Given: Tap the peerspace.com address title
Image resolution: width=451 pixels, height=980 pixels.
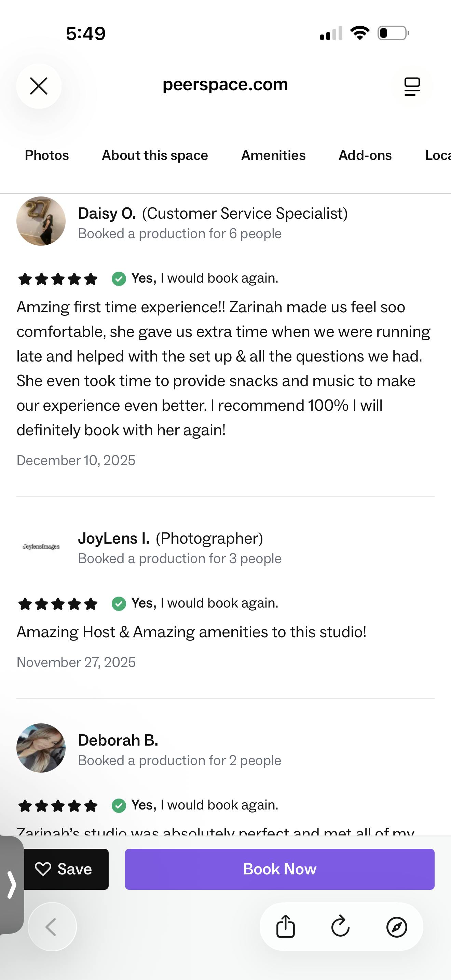Looking at the screenshot, I should point(225,84).
